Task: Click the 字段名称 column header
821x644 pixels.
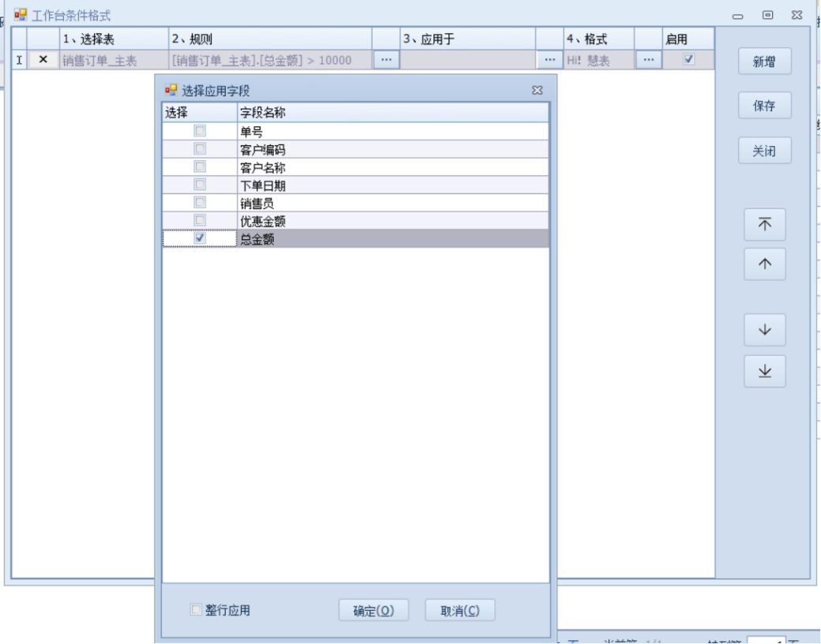Action: (x=392, y=113)
